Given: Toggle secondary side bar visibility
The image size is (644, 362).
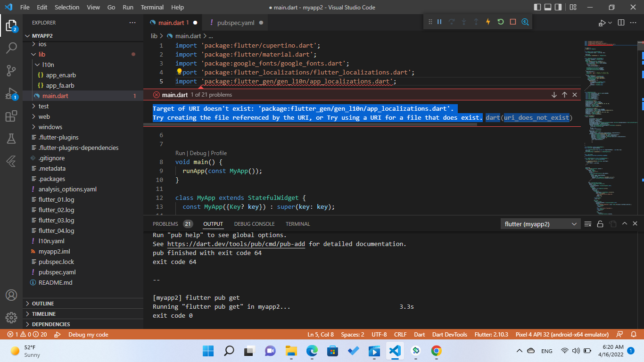Looking at the screenshot, I should 558,7.
